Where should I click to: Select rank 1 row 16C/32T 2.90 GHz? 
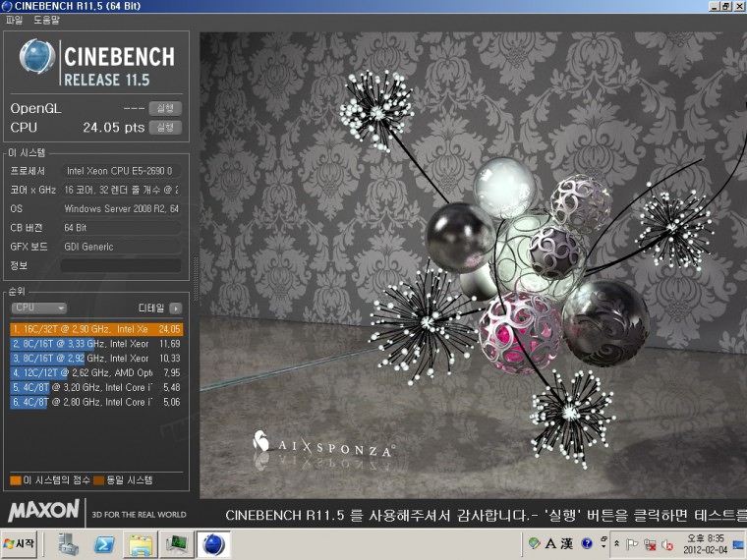point(96,329)
